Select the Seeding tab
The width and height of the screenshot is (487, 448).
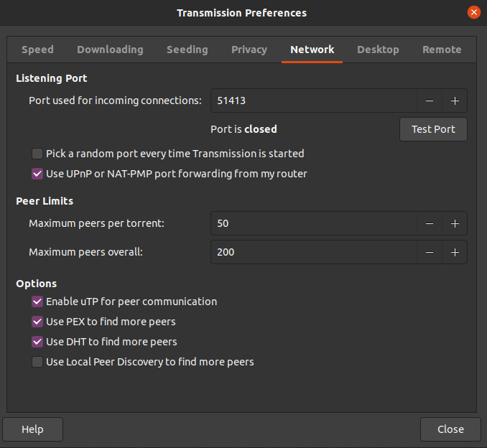187,50
